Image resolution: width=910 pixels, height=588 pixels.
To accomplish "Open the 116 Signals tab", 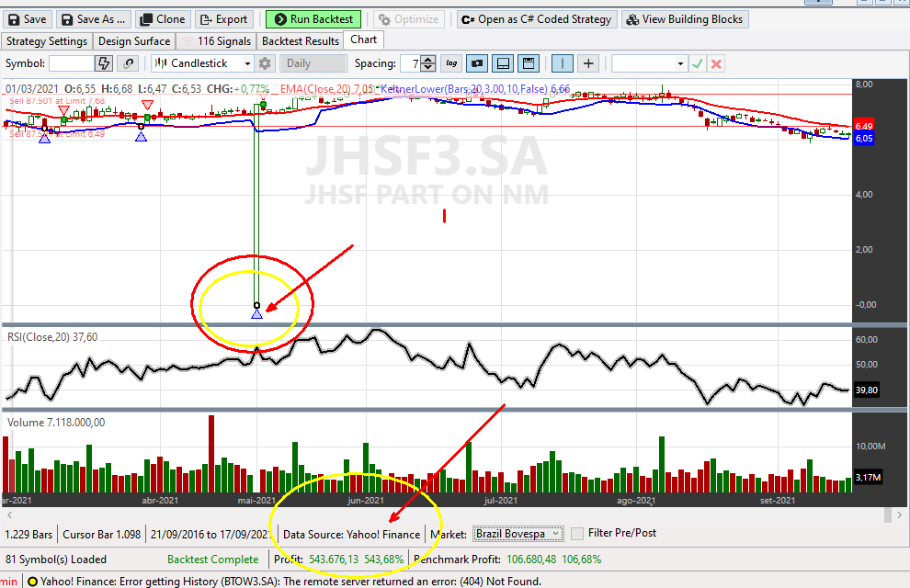I will point(217,41).
